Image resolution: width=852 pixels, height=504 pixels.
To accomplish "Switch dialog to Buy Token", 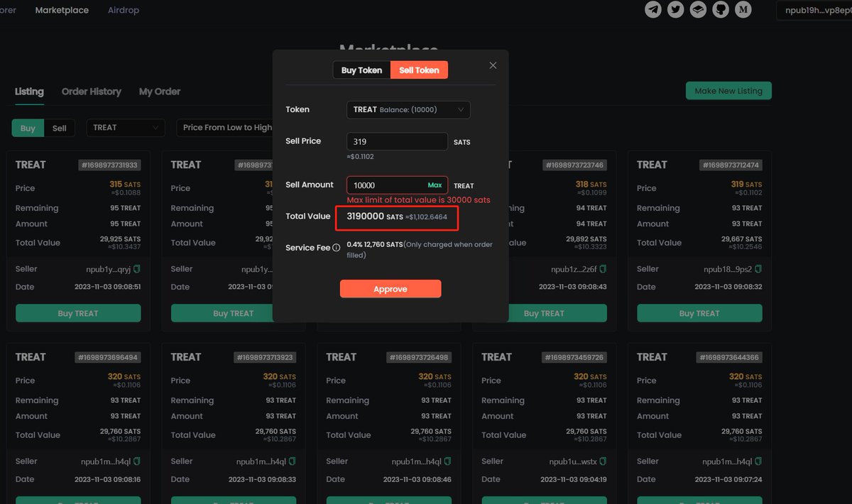I will coord(361,70).
